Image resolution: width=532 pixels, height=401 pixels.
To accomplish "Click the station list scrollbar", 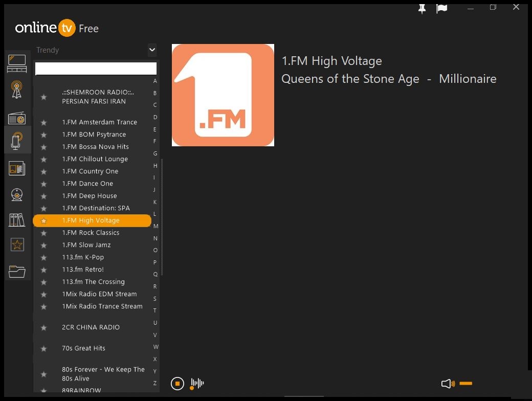I will (x=162, y=217).
